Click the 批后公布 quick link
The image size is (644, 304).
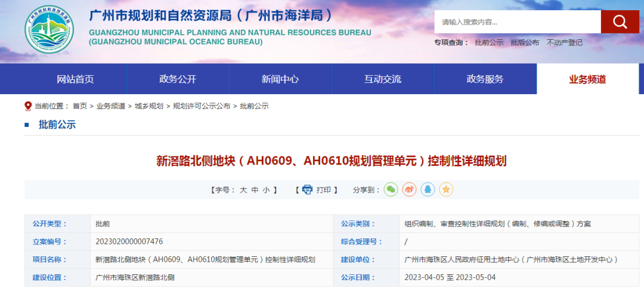(525, 43)
